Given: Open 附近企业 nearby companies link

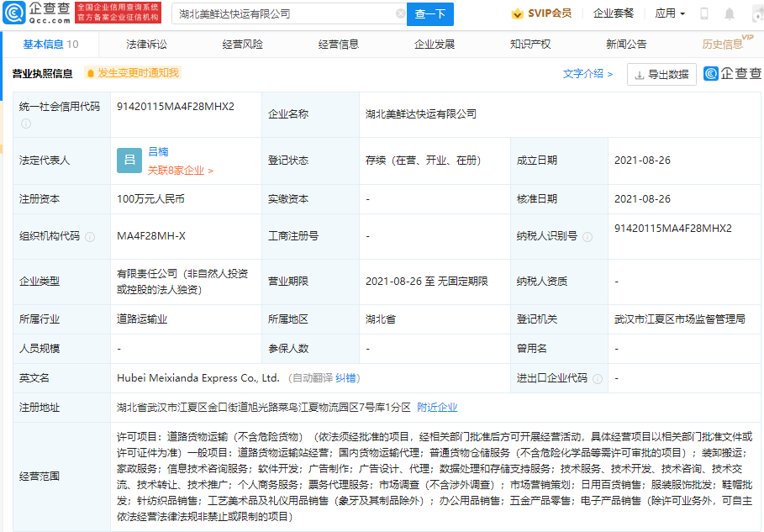Looking at the screenshot, I should point(437,408).
